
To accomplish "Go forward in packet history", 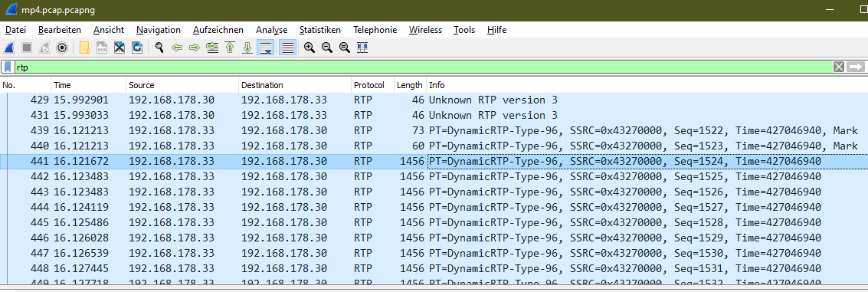I will pyautogui.click(x=195, y=48).
